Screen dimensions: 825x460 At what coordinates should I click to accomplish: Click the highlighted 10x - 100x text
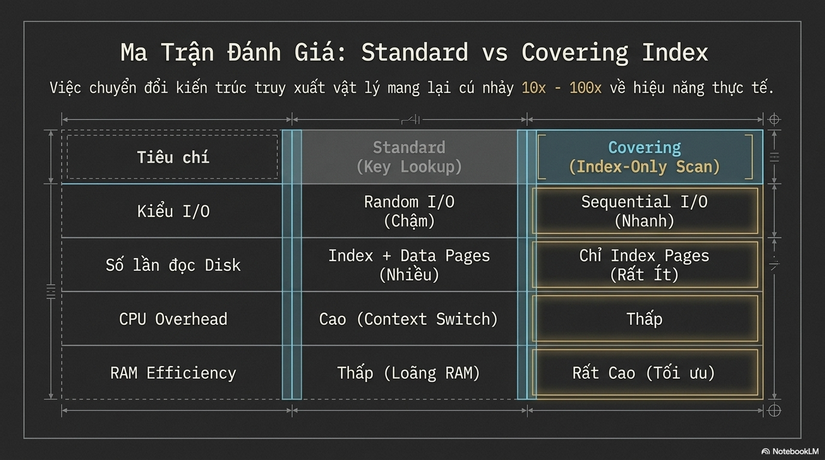(x=561, y=87)
